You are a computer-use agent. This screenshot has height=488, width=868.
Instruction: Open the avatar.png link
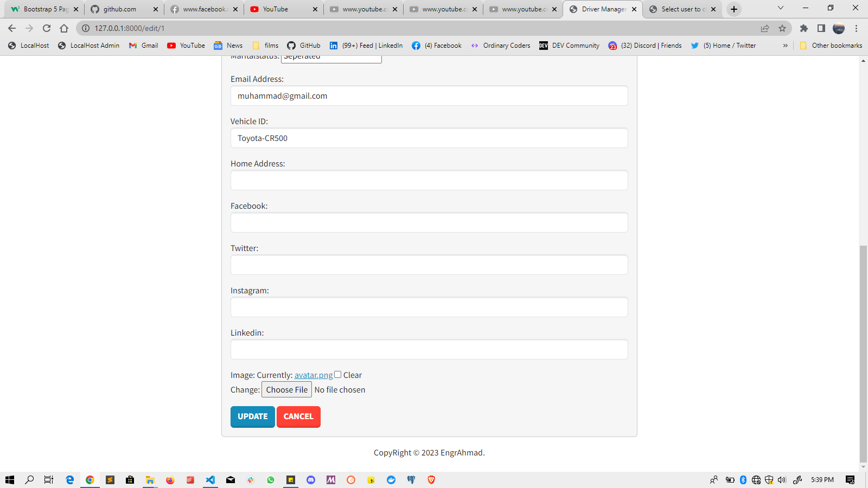[312, 375]
